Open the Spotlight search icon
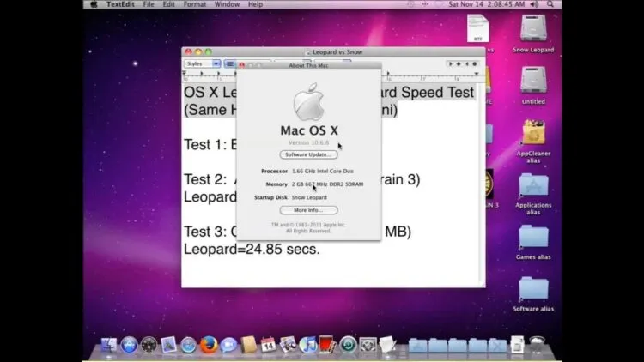This screenshot has height=362, width=644. (550, 4)
